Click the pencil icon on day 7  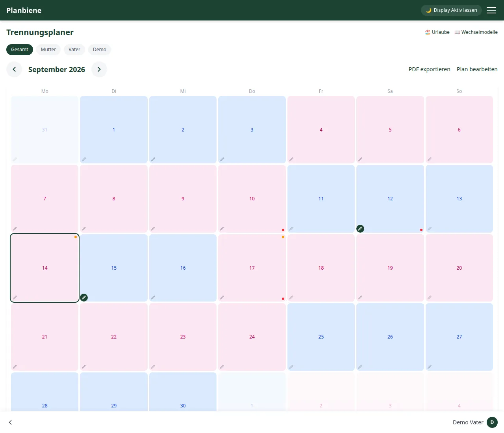pos(15,229)
